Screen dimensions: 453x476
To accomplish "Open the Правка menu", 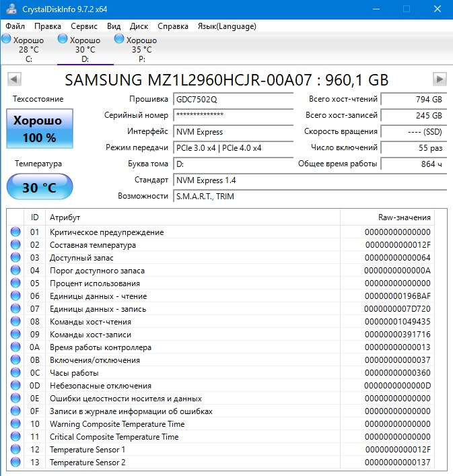I will pos(48,26).
